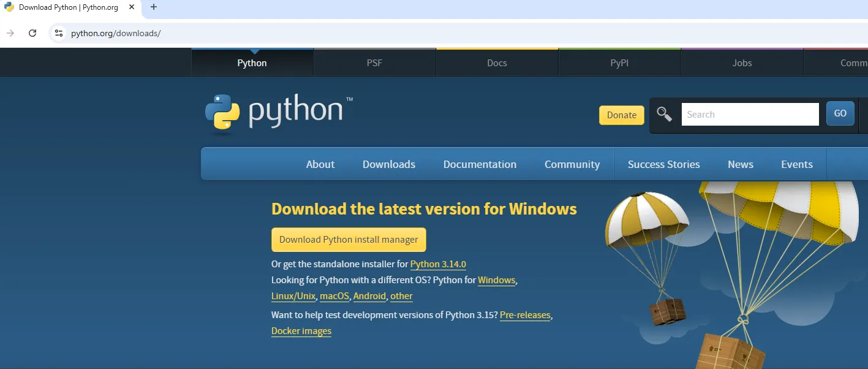
Task: Click the python.org header logo
Action: [277, 112]
